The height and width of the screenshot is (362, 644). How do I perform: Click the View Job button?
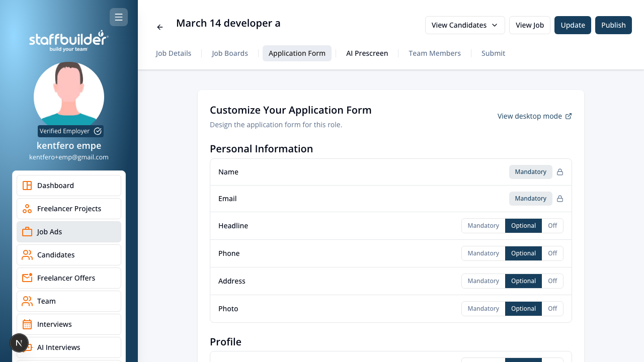[530, 25]
